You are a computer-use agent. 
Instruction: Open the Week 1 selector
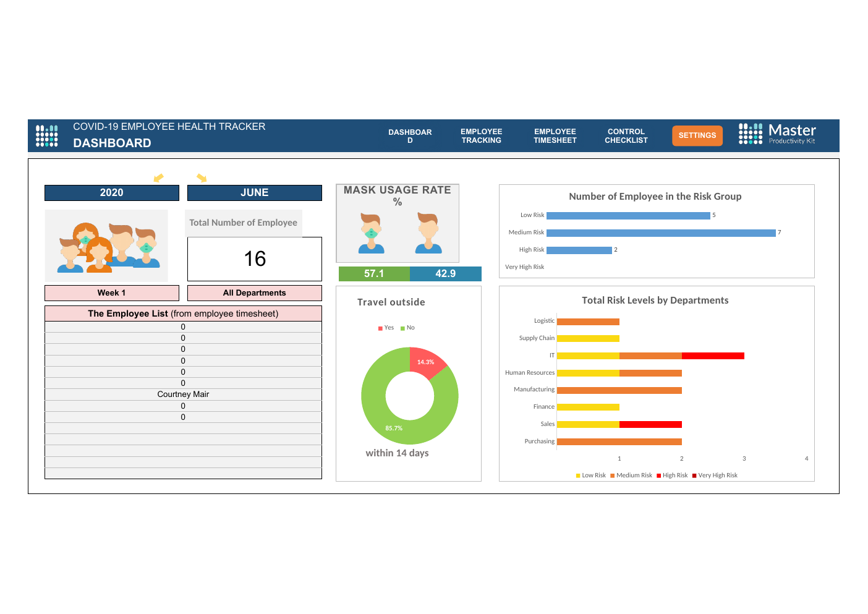coord(112,293)
